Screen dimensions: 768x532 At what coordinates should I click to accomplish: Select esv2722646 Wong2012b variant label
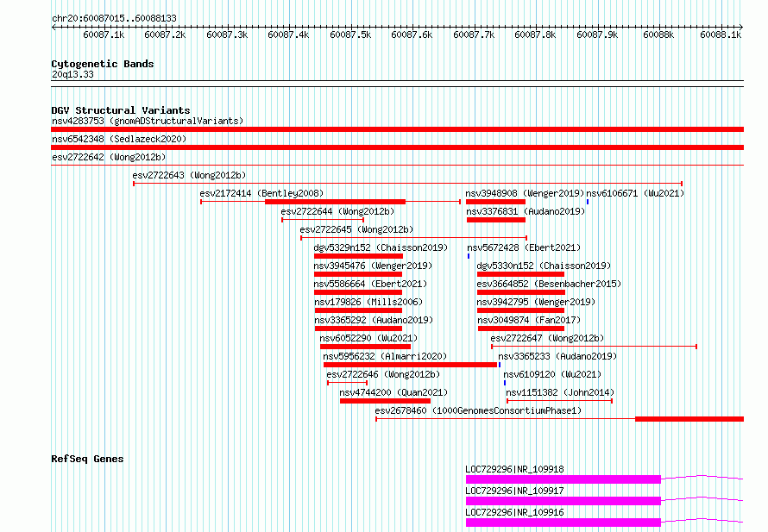coord(383,374)
